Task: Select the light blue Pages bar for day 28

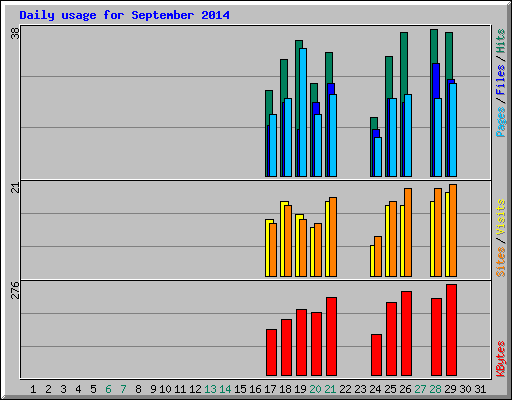Action: (x=438, y=137)
